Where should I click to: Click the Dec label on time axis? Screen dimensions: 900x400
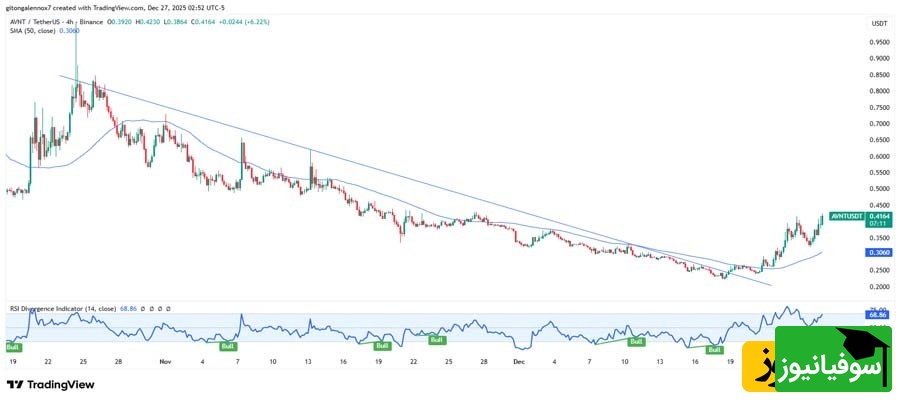click(517, 360)
